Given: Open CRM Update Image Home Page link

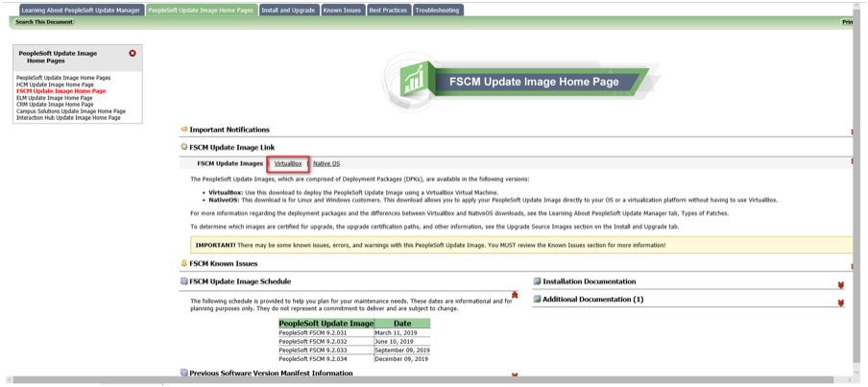Looking at the screenshot, I should 55,104.
